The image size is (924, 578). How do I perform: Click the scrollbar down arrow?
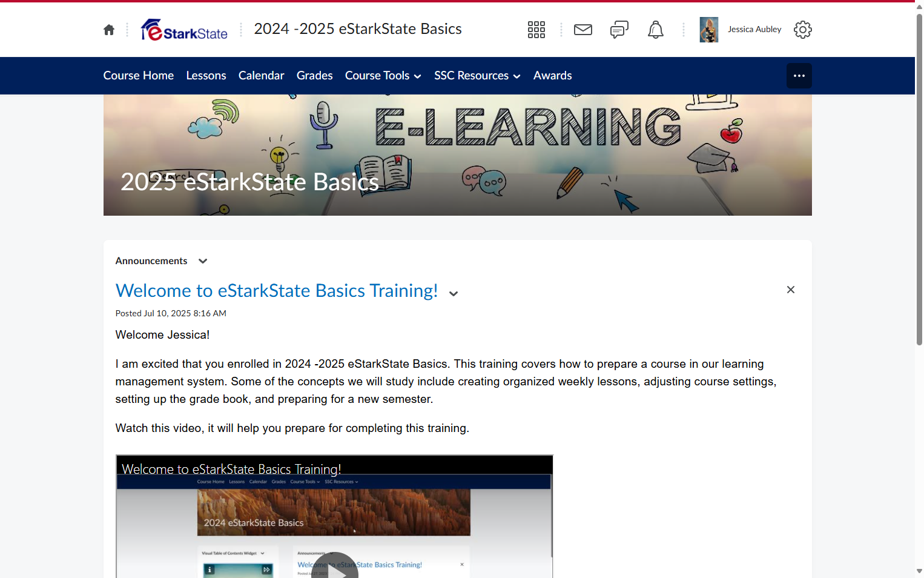919,571
